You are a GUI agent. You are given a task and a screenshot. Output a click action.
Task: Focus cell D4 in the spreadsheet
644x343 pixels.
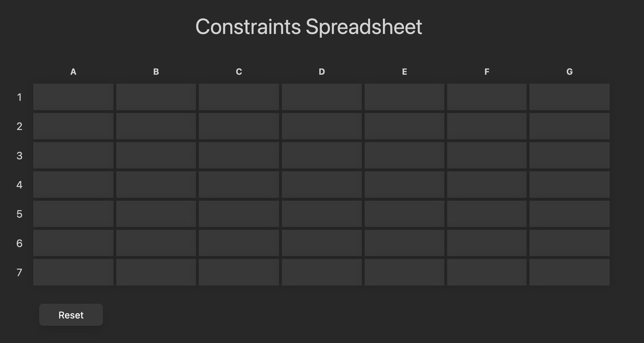click(322, 185)
